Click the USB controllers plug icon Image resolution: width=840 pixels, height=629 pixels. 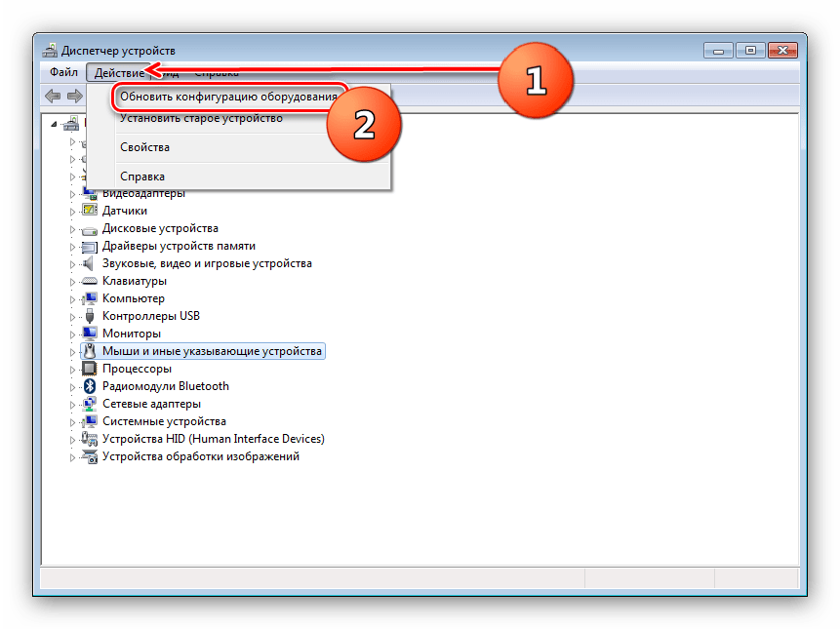pyautogui.click(x=90, y=316)
